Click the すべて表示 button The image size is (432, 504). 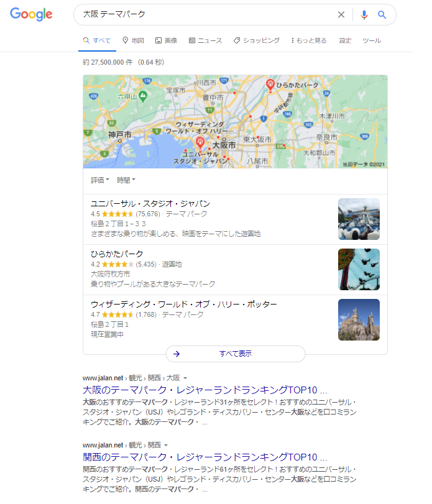pos(236,354)
